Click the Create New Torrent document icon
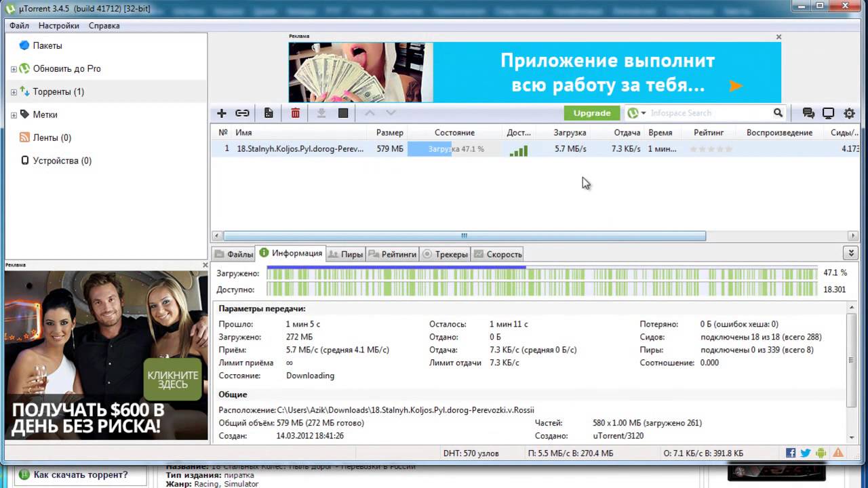The height and width of the screenshot is (488, 868). [x=269, y=113]
